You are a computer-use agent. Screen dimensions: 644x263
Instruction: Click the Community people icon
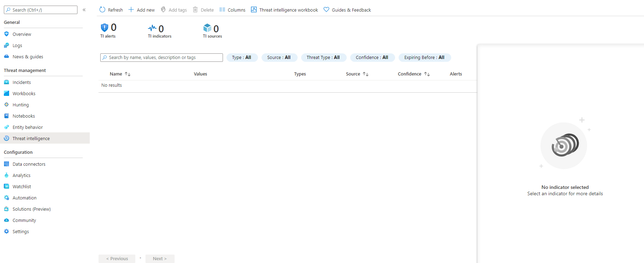[6, 220]
